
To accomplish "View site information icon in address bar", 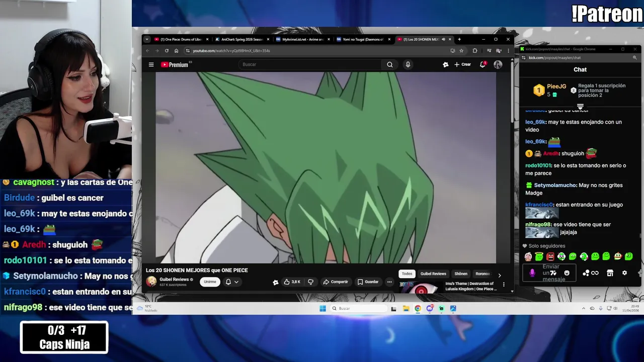I will (188, 51).
